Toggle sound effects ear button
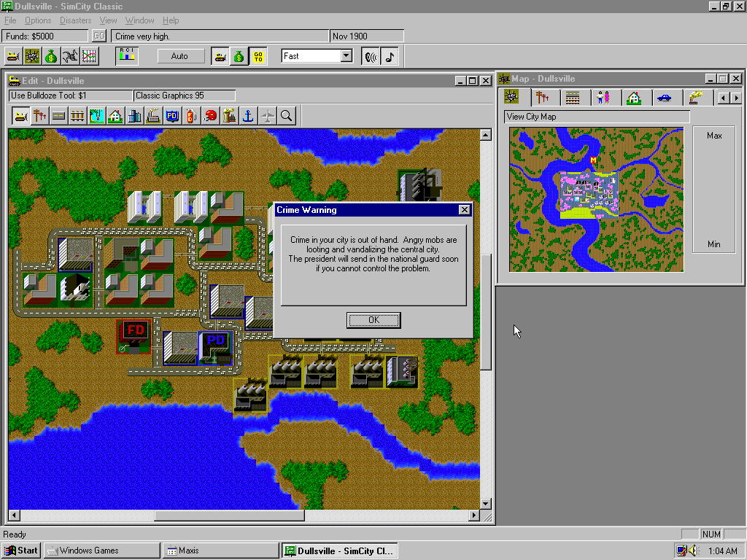 (x=371, y=57)
